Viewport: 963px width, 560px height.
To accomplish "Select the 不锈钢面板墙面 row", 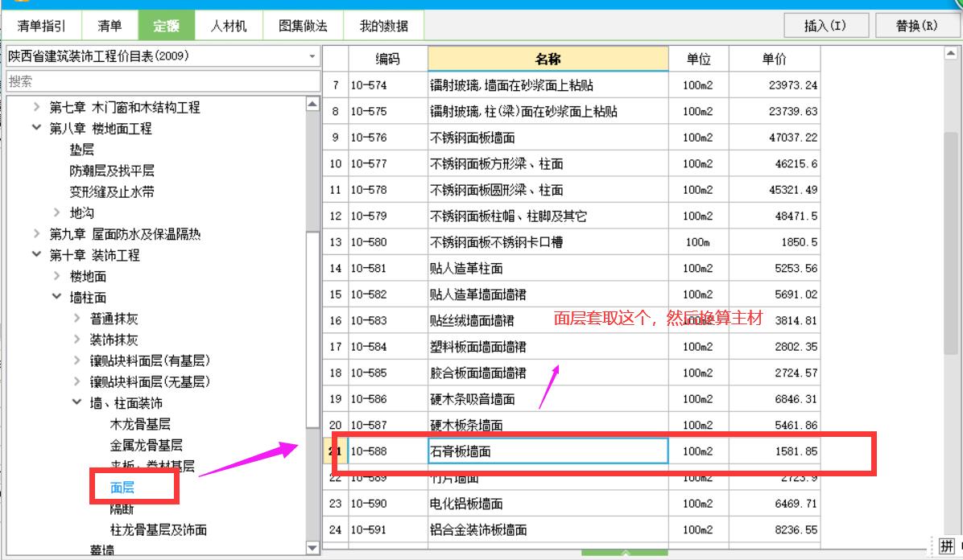I will click(572, 138).
